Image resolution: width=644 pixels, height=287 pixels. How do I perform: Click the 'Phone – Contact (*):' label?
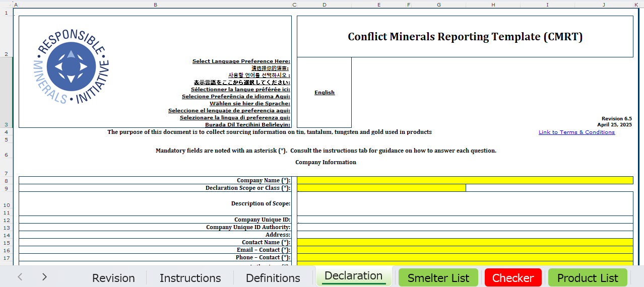point(263,257)
